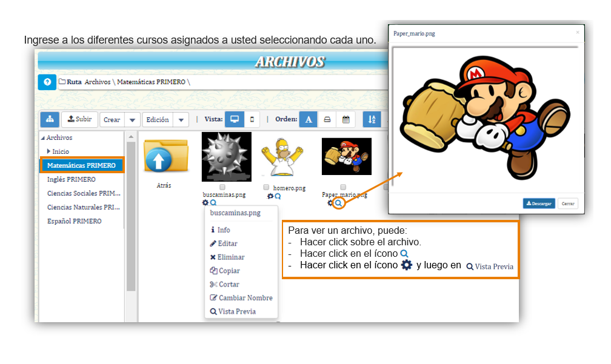This screenshot has width=611, height=364.
Task: Open the folder tree hierarchy icon button
Action: click(50, 119)
